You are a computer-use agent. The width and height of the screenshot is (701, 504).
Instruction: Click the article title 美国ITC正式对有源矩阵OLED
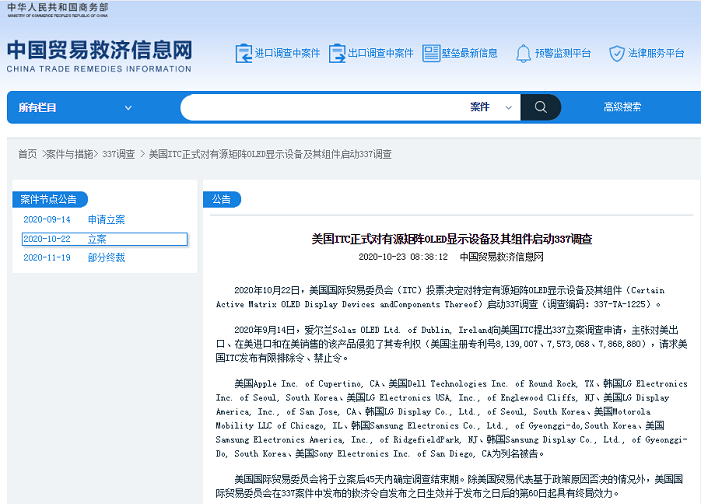[452, 239]
